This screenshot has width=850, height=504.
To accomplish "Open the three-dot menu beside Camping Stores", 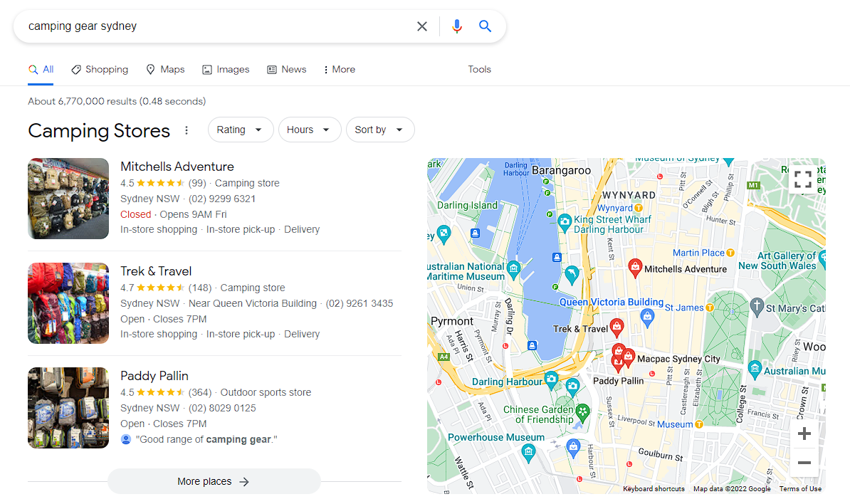I will coord(186,130).
